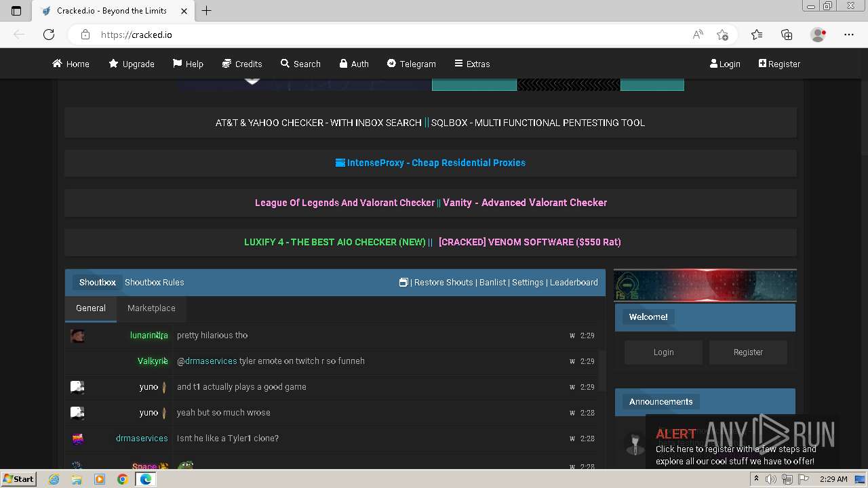
Task: Open the SQLBOX pentesting tool link
Action: 538,123
